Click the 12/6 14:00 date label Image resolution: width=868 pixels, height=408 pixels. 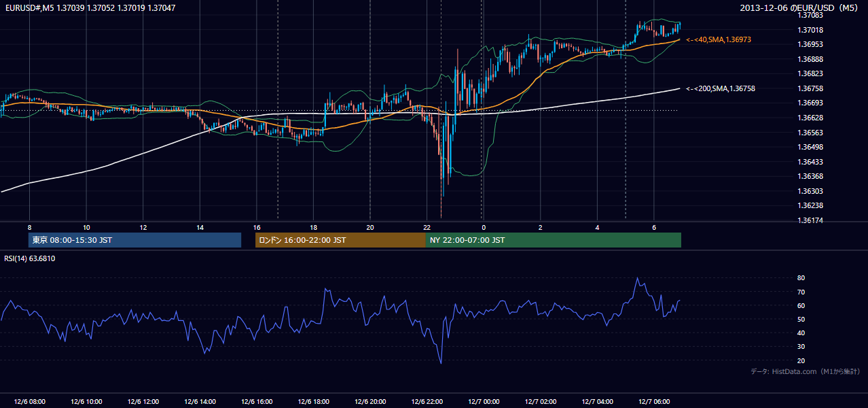click(x=200, y=402)
